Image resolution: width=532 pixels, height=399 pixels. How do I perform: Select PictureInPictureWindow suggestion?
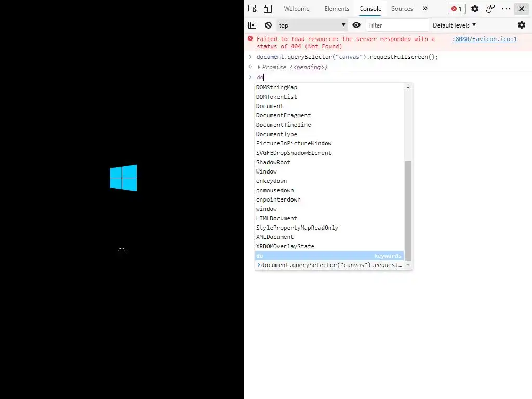329,143
